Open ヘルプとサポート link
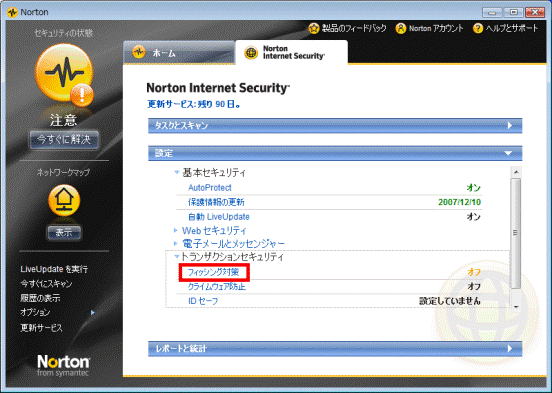Viewport: 552px width, 393px height. click(512, 29)
